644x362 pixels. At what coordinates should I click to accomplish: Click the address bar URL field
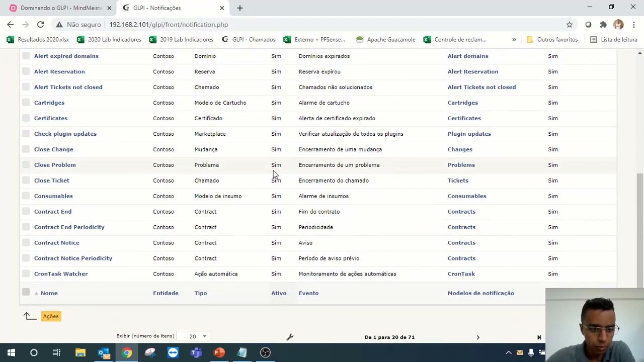(x=332, y=25)
